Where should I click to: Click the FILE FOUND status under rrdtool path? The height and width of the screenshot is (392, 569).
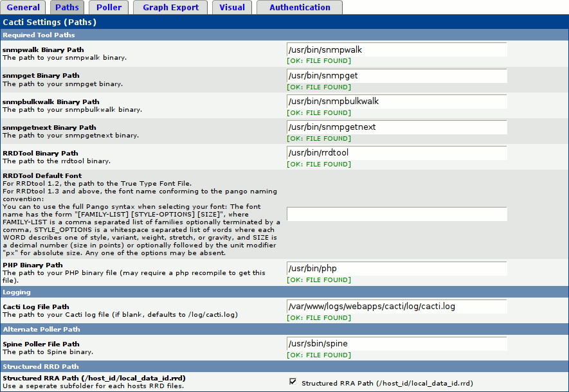tap(319, 165)
